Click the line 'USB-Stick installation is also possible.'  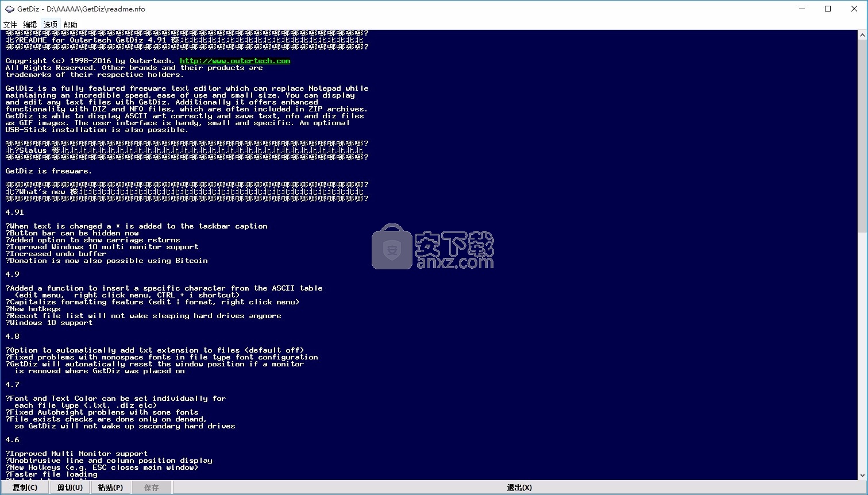pos(97,130)
